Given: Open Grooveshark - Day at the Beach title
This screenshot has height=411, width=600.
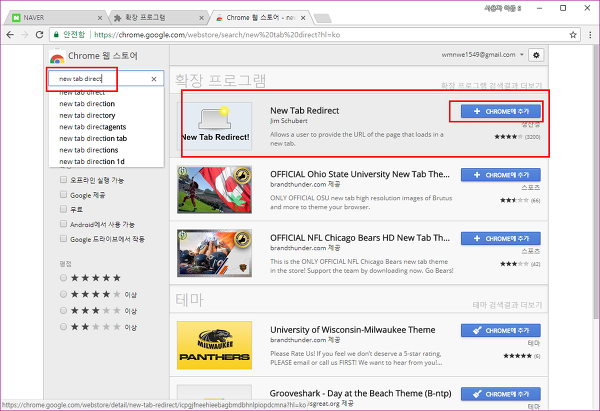Looking at the screenshot, I should [x=360, y=393].
